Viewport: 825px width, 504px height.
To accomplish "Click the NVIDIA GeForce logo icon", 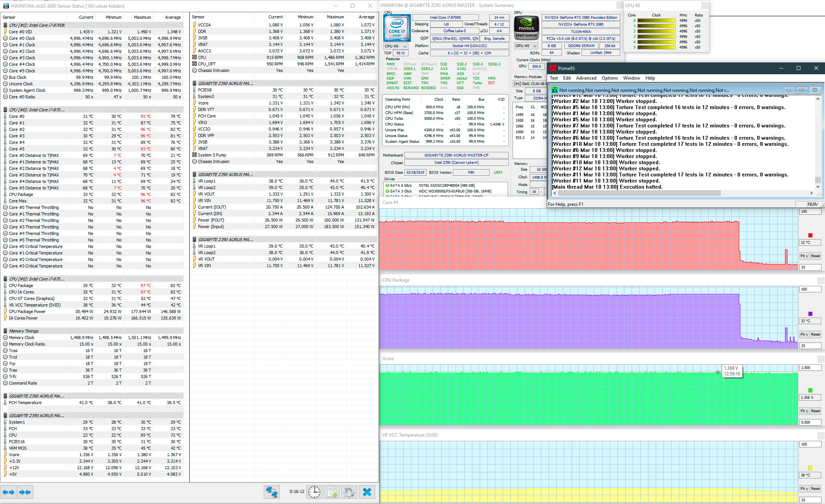I will 526,28.
